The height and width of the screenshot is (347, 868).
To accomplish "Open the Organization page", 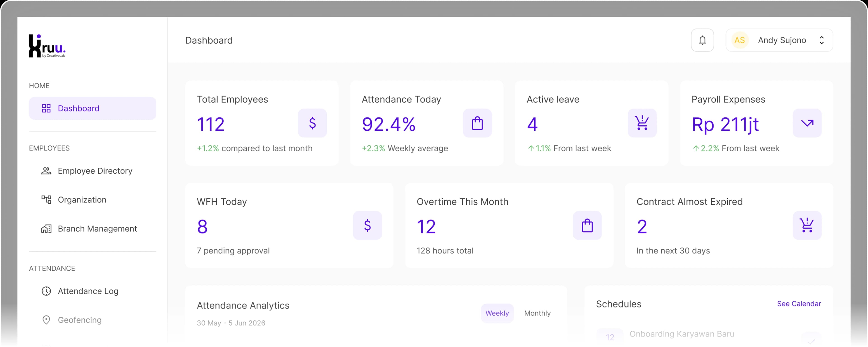I will 92,200.
